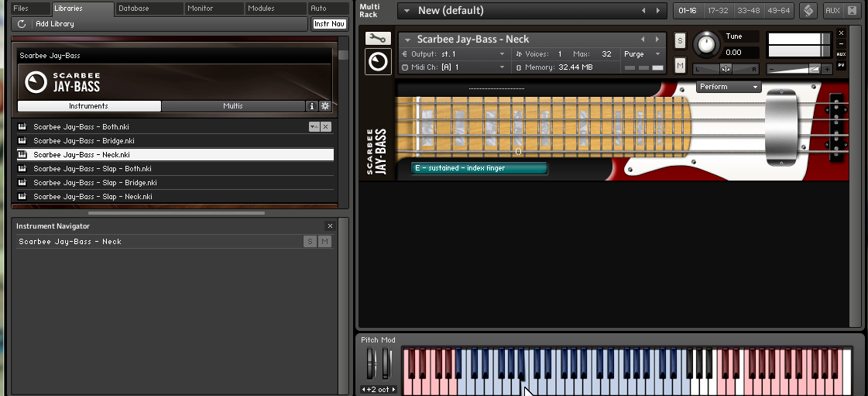
Task: Click the pan slider between L and R
Action: 726,69
